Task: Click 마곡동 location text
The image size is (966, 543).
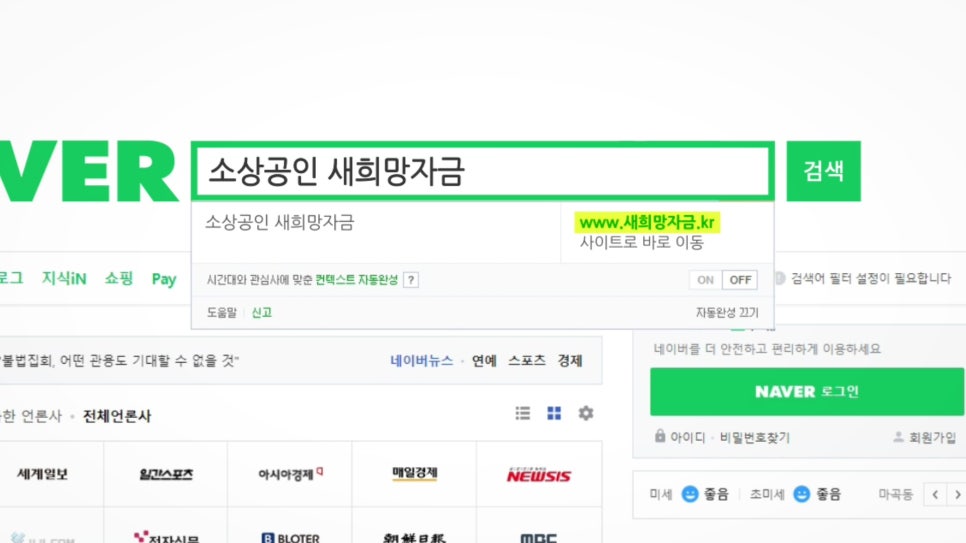Action: pyautogui.click(x=895, y=494)
